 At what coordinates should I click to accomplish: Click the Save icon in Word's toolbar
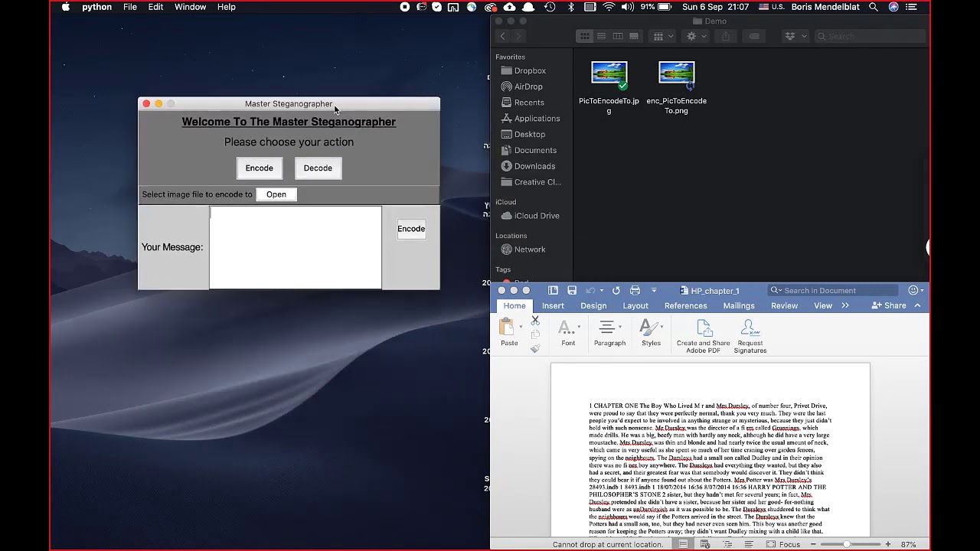tap(572, 291)
